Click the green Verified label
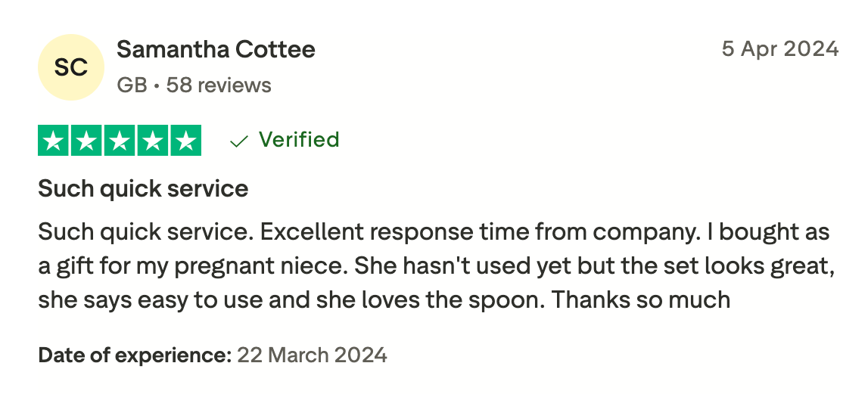868x394 pixels. point(299,140)
